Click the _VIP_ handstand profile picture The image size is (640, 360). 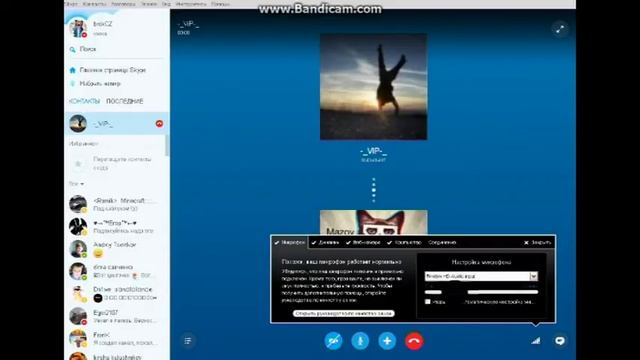tap(373, 87)
